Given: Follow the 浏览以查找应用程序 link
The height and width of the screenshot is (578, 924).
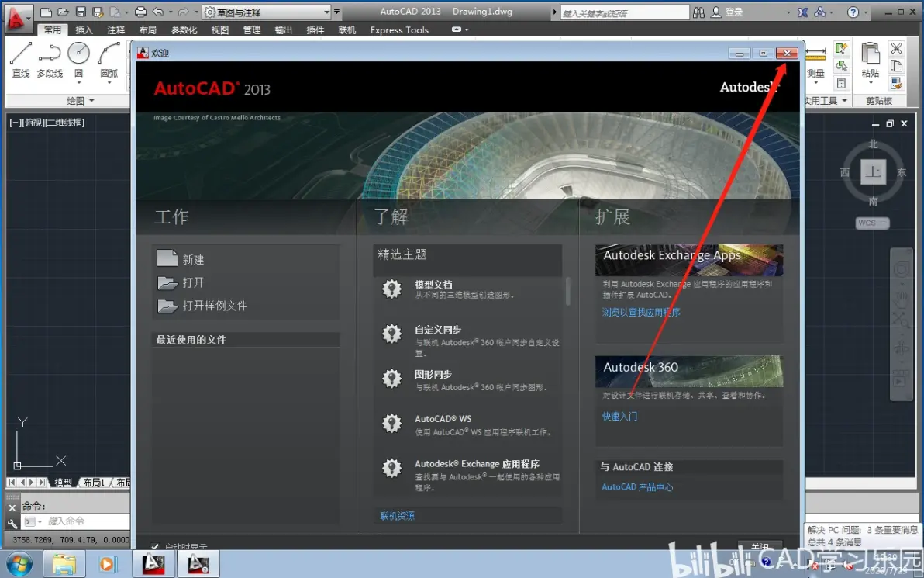Looking at the screenshot, I should pos(641,312).
